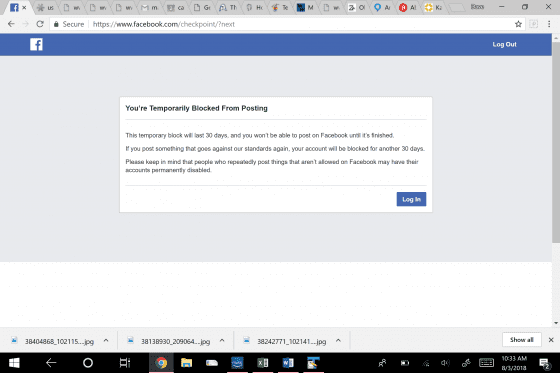Click the volume speaker icon
Viewport: 560px width, 373px height.
point(445,363)
